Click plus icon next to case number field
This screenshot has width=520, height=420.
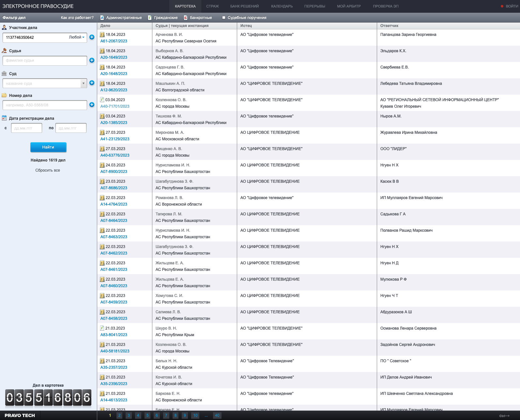[x=92, y=105]
